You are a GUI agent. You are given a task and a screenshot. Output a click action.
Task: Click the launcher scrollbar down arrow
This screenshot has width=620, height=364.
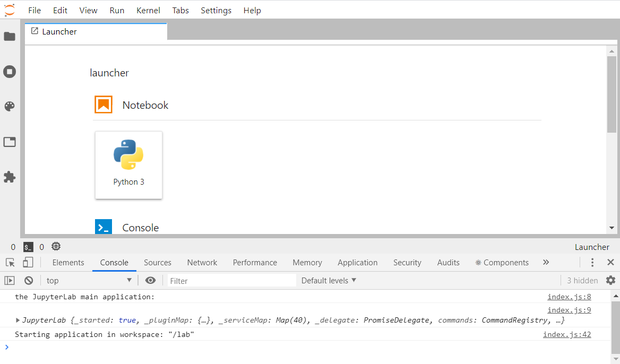coord(612,228)
